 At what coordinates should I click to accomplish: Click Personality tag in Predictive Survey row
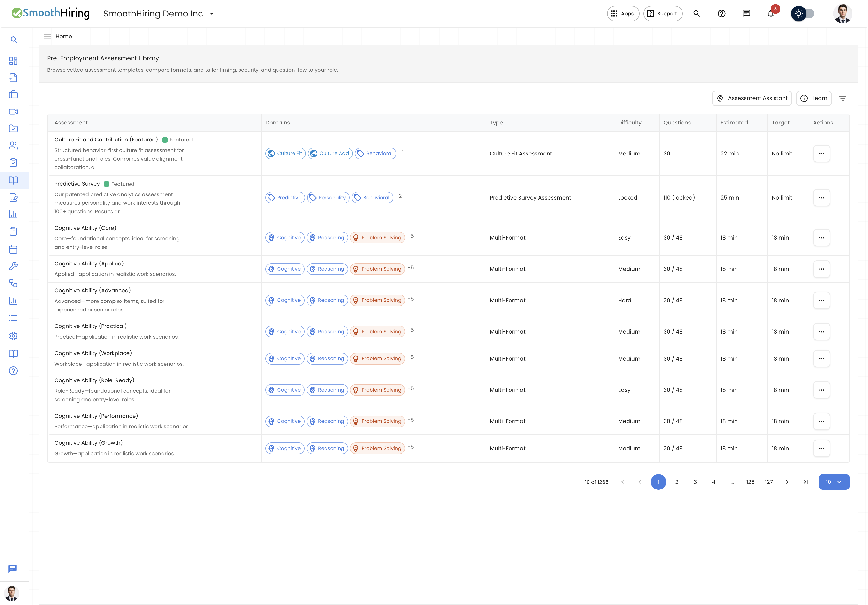click(328, 198)
